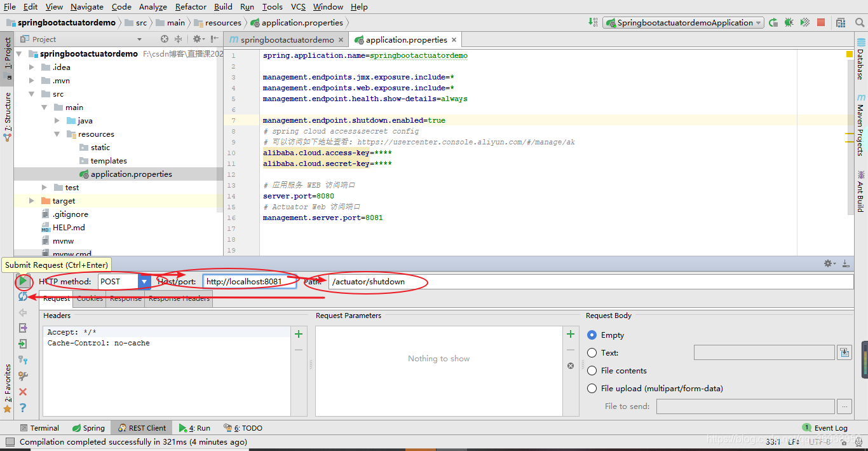Hide the Project panel
Image resolution: width=868 pixels, height=451 pixels.
pyautogui.click(x=214, y=39)
